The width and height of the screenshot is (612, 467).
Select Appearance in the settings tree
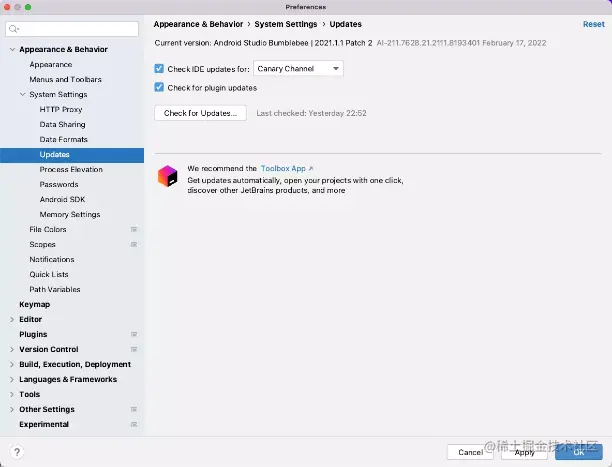(x=51, y=64)
